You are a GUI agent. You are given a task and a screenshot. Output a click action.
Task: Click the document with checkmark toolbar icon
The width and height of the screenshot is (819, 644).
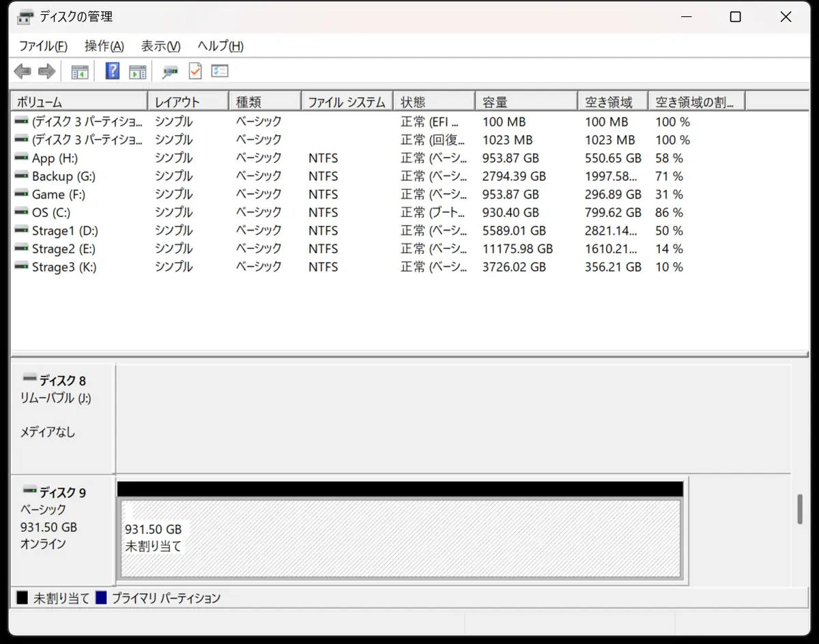click(195, 71)
